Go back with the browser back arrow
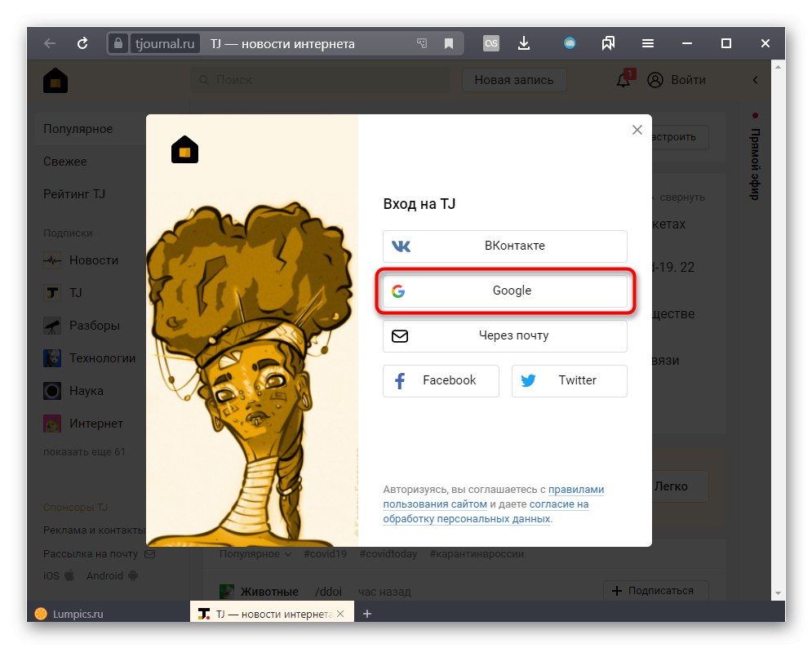The image size is (812, 648). click(50, 43)
